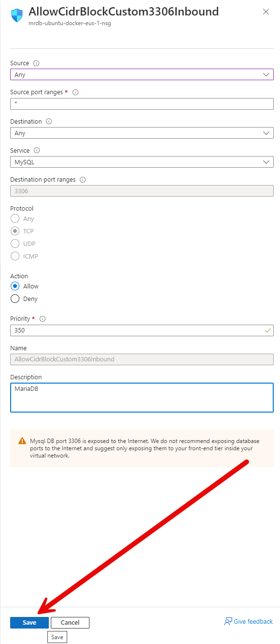Expand the Destination dropdown
The image size is (280, 644).
click(x=142, y=133)
